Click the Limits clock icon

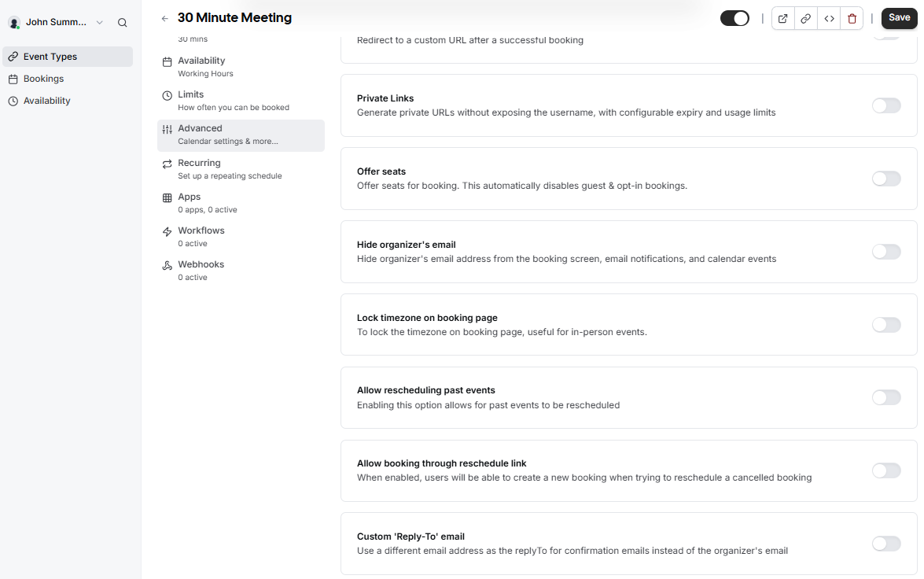click(167, 95)
